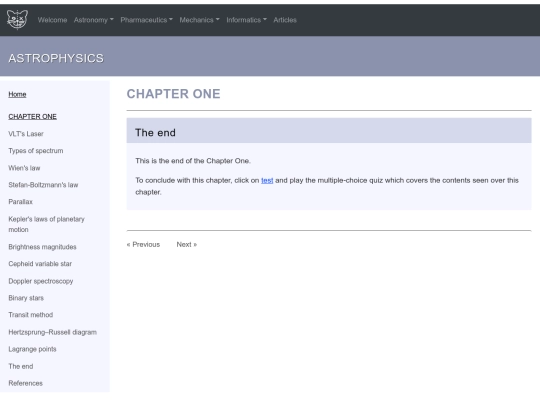Viewport: 540px width, 405px height.
Task: Click The end card heading
Action: point(155,133)
